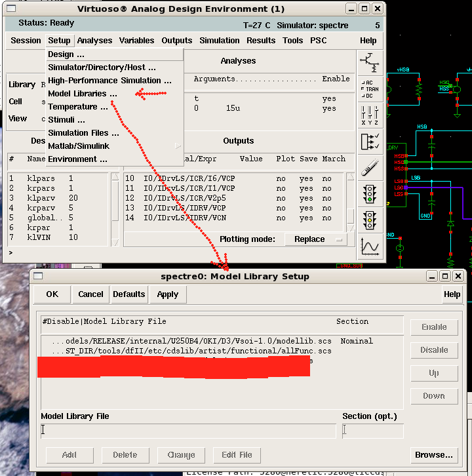Click the Model Library File input field

click(189, 431)
